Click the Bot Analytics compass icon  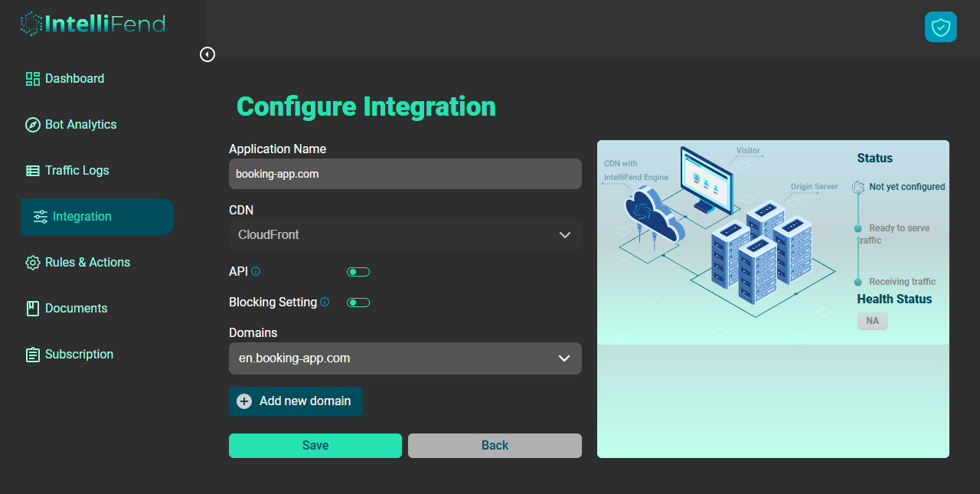[x=33, y=125]
